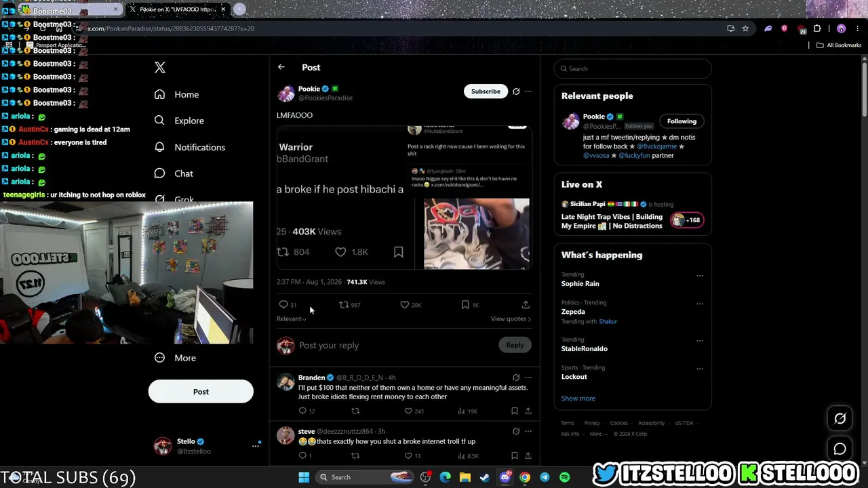Open Discord from the taskbar
This screenshot has width=868, height=488.
click(505, 477)
